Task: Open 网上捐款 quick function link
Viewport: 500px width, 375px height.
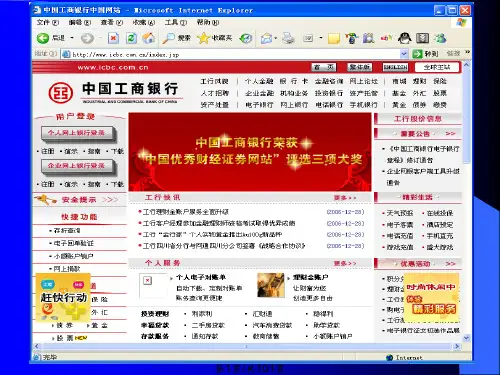Action: 67,269
